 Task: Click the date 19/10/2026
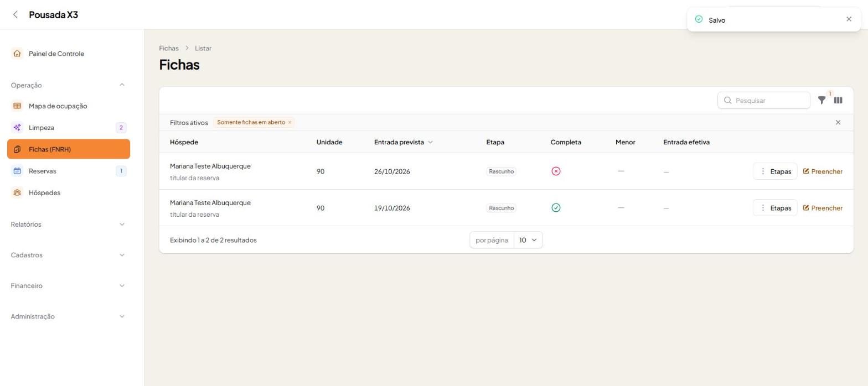392,208
